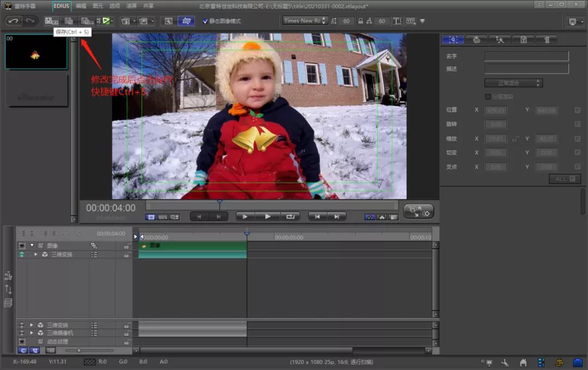Uncheck the 静态图像模式 checkbox
The height and width of the screenshot is (370, 588).
point(205,21)
